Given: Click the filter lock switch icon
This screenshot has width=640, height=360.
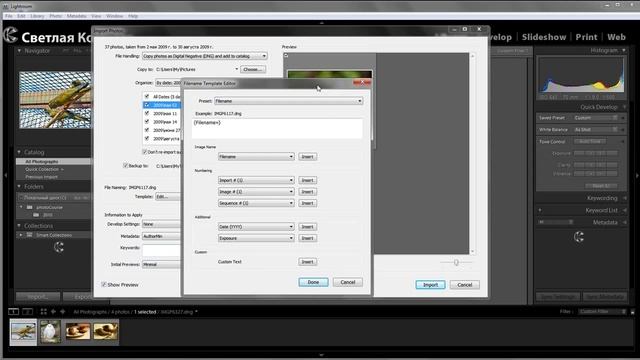Looking at the screenshot, I should [632, 312].
